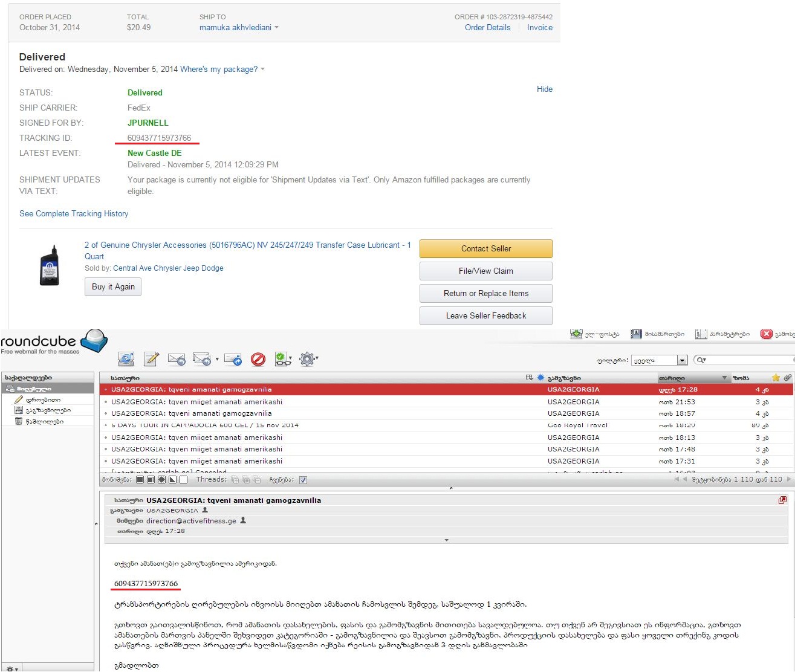The image size is (795, 672).
Task: Expand the Where's my package dropdown
Action: click(222, 69)
